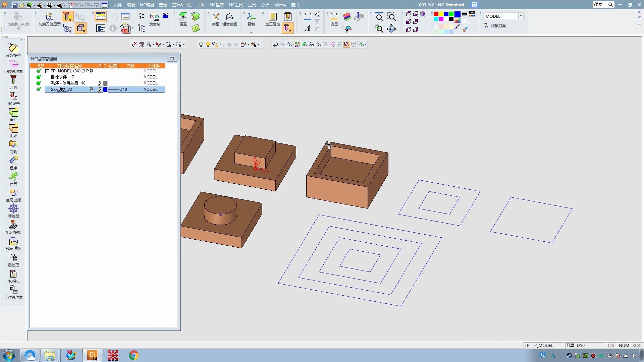Image resolution: width=644 pixels, height=362 pixels.
Task: Toggle light bulb on TP_MODEL toolpath row
Action: [91, 71]
